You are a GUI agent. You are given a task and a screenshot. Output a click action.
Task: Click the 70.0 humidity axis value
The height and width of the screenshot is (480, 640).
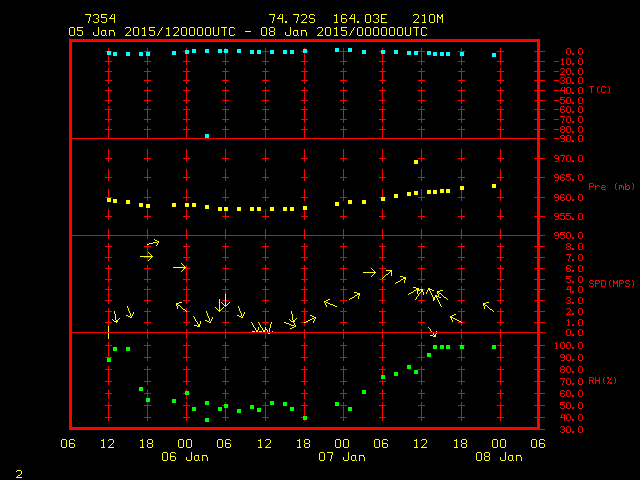(x=571, y=382)
